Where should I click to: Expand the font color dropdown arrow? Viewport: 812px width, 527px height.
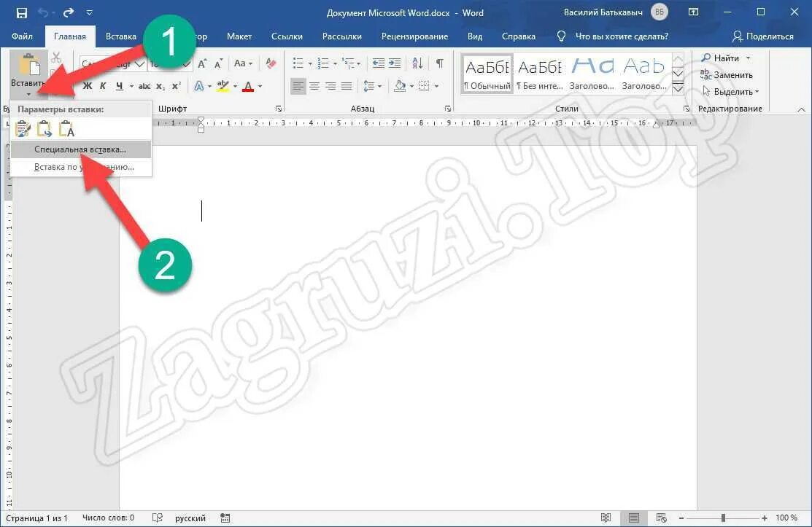click(x=260, y=86)
